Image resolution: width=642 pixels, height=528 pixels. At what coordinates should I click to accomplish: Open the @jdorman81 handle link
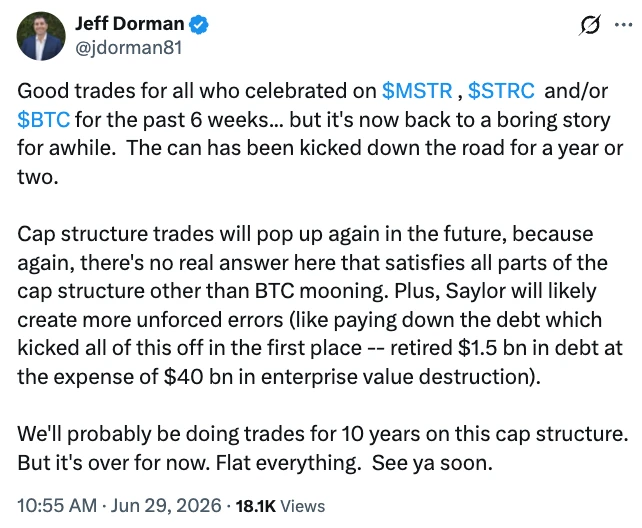[129, 47]
